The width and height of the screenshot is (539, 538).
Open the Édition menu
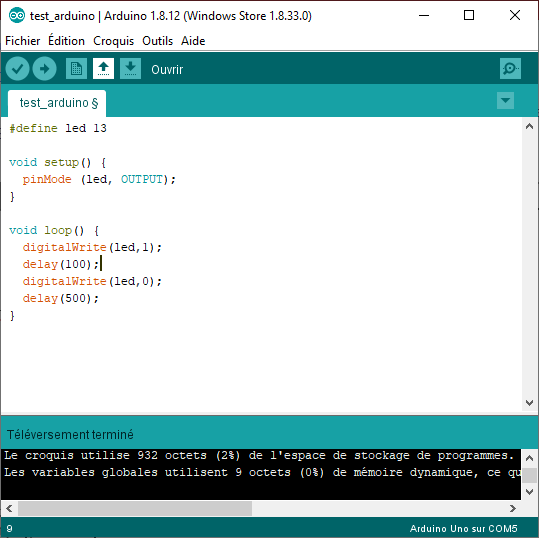[66, 41]
